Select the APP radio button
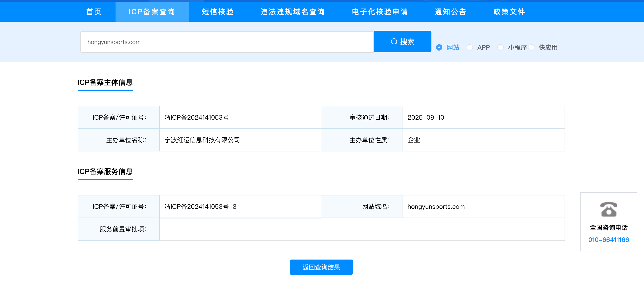 click(470, 47)
